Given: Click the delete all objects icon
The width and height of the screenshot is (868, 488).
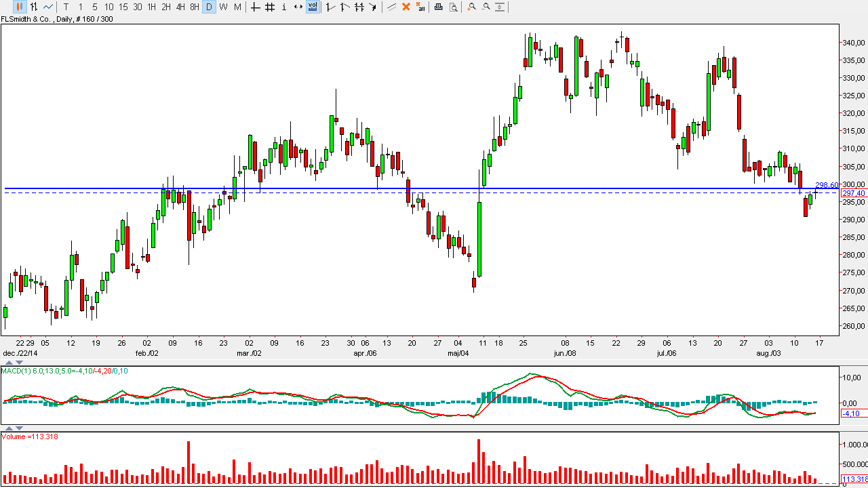Looking at the screenshot, I should 420,7.
